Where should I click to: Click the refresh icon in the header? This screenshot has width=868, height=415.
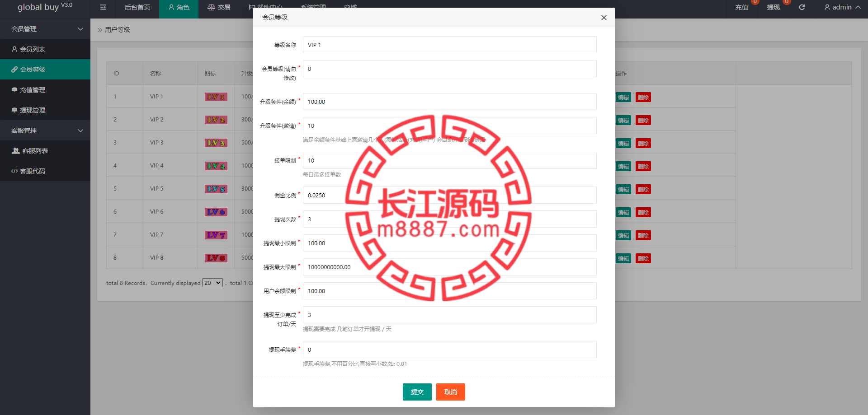(802, 7)
